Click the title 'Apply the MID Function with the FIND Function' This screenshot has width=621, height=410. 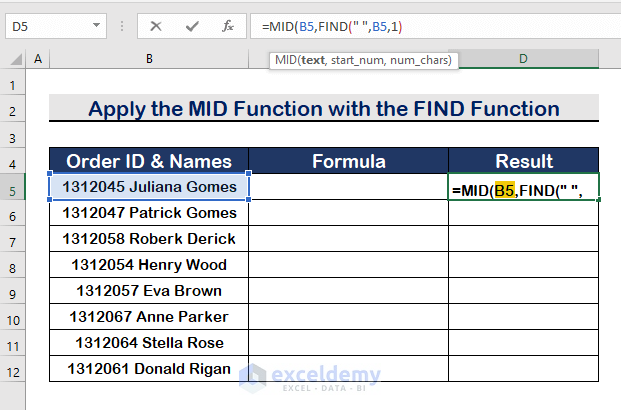click(x=324, y=109)
